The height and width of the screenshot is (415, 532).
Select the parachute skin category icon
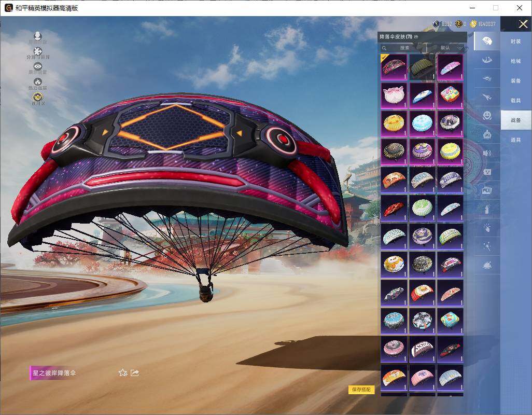tap(486, 41)
